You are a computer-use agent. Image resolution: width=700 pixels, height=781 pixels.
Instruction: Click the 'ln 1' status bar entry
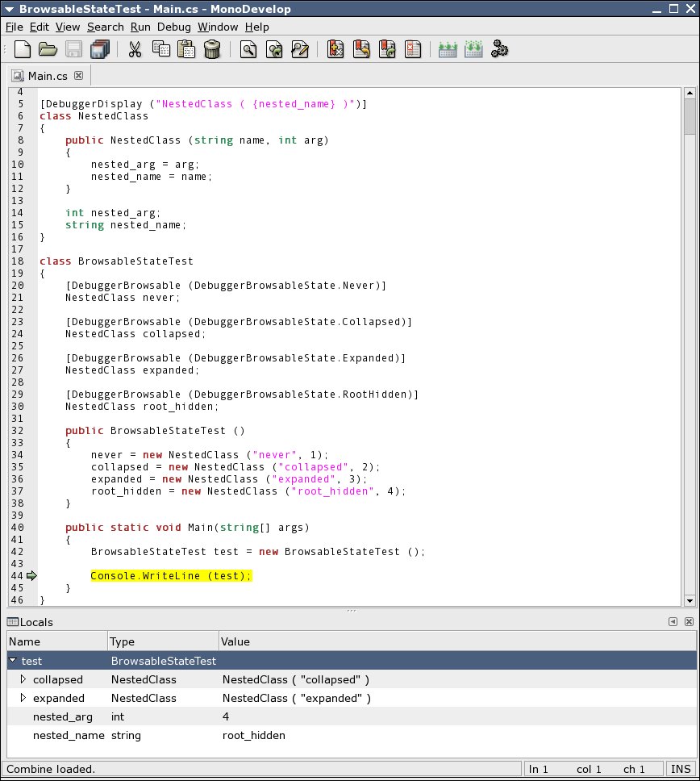538,769
